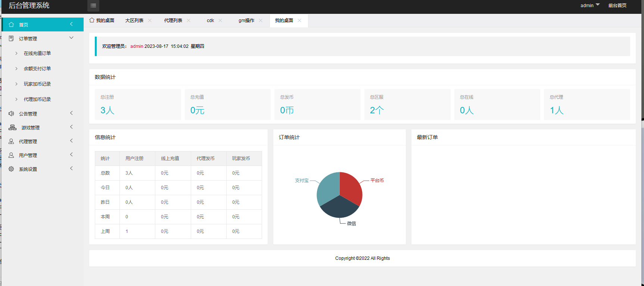Expand the 用户管理 menu chevron
Viewport: 644px width, 286px height.
tap(71, 154)
